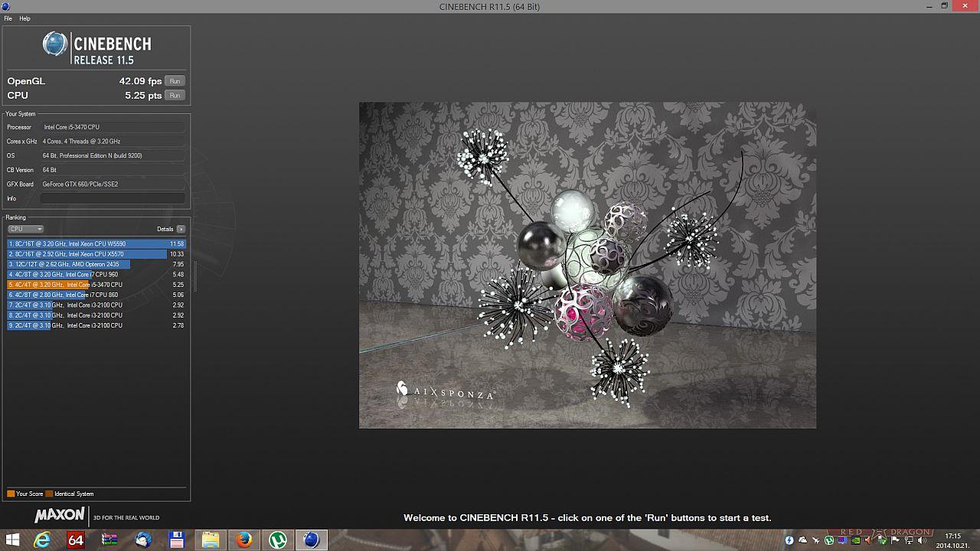
Task: Select the i3-2100 row scoring 2.78
Action: (x=96, y=325)
